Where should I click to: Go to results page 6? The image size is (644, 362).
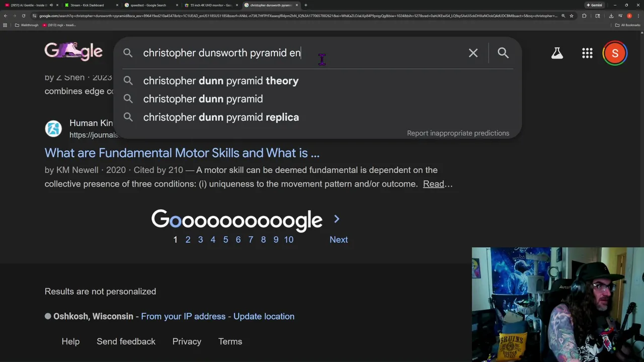[x=238, y=240]
